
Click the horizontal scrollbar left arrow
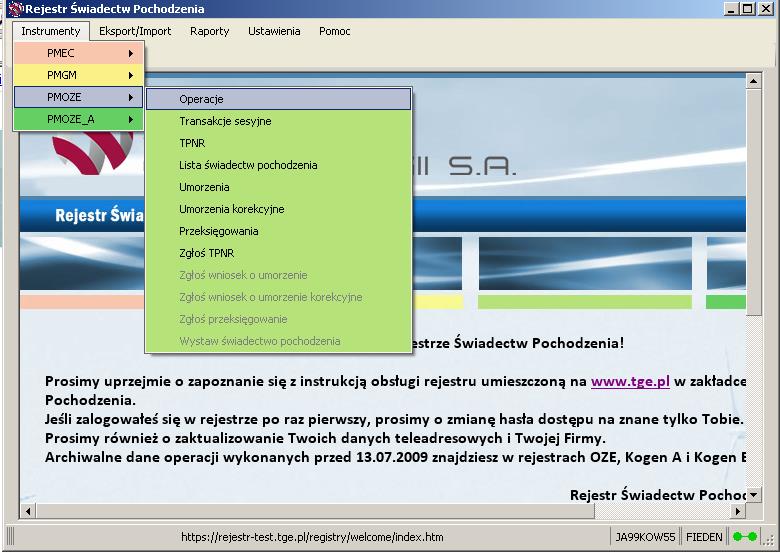click(28, 511)
